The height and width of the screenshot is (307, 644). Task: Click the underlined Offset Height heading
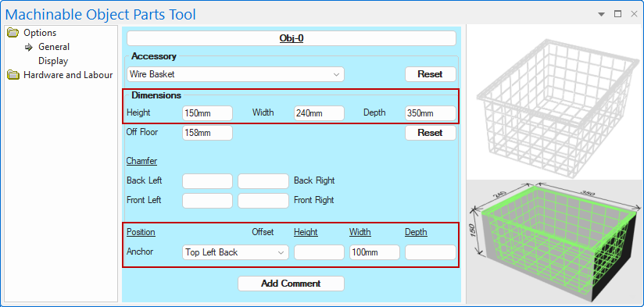306,232
